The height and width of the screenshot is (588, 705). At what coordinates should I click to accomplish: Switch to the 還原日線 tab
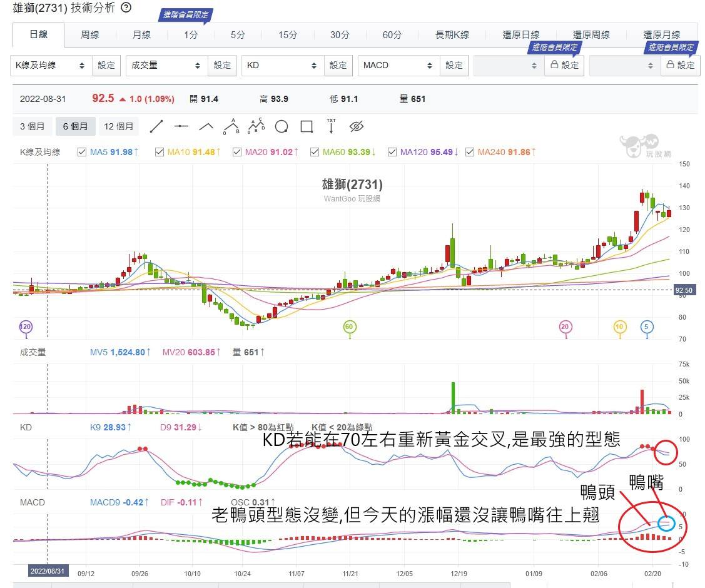[521, 35]
